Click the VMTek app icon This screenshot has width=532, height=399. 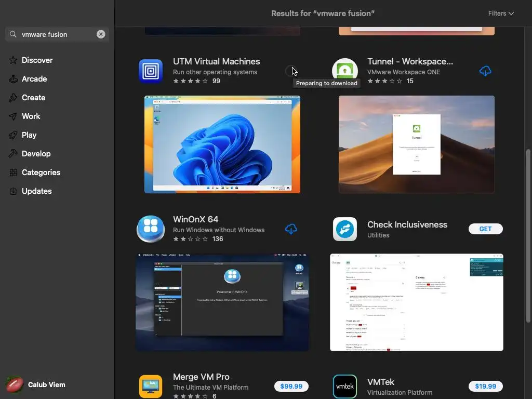(x=345, y=387)
